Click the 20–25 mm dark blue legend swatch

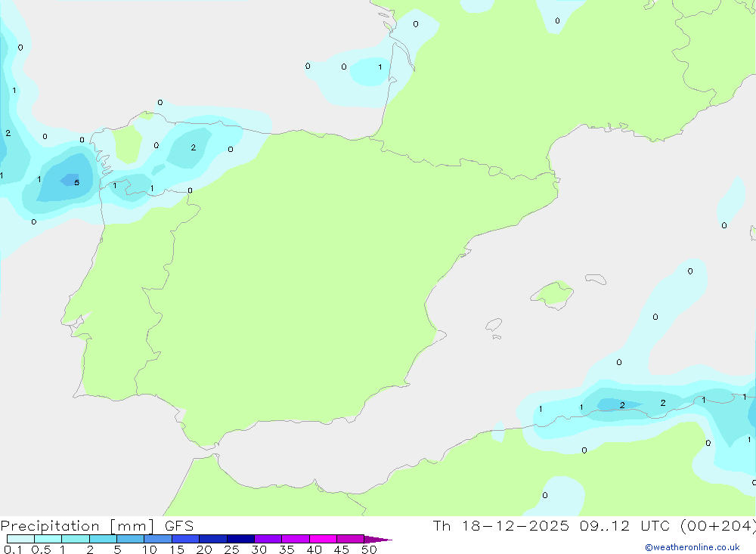212,539
